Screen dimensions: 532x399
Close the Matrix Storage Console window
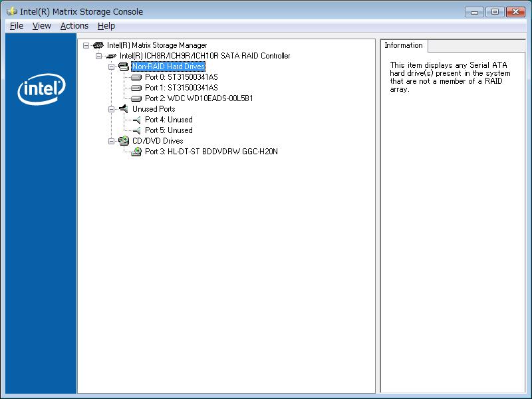pos(516,12)
